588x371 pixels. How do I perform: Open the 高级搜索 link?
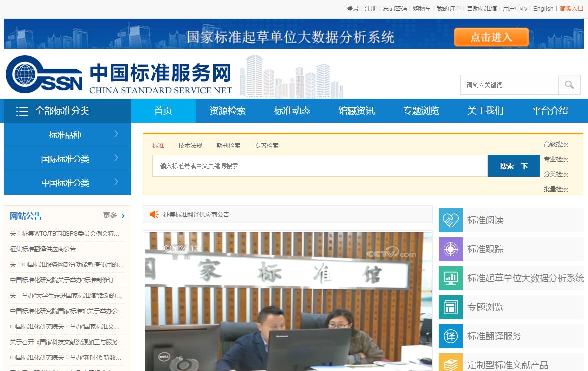click(556, 144)
